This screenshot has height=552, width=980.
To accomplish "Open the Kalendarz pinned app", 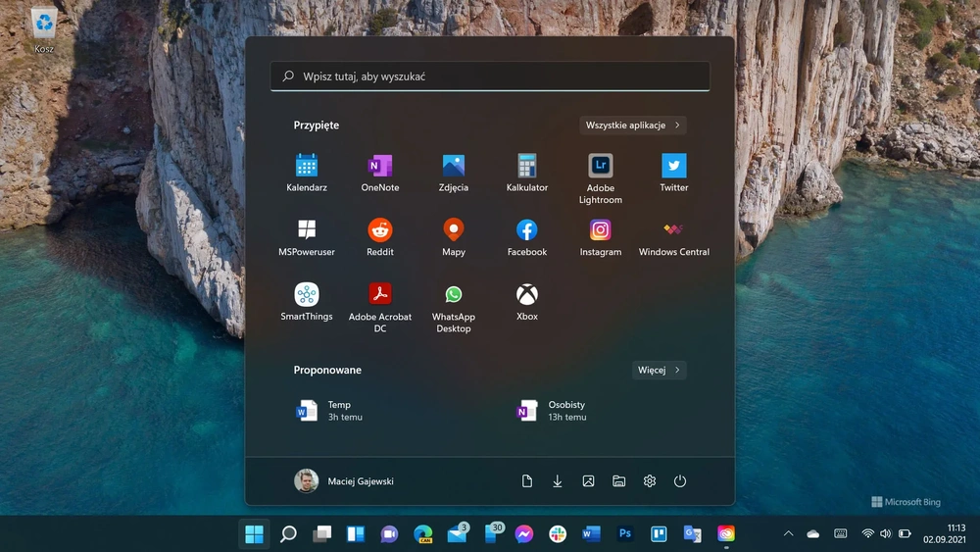I will pos(306,173).
